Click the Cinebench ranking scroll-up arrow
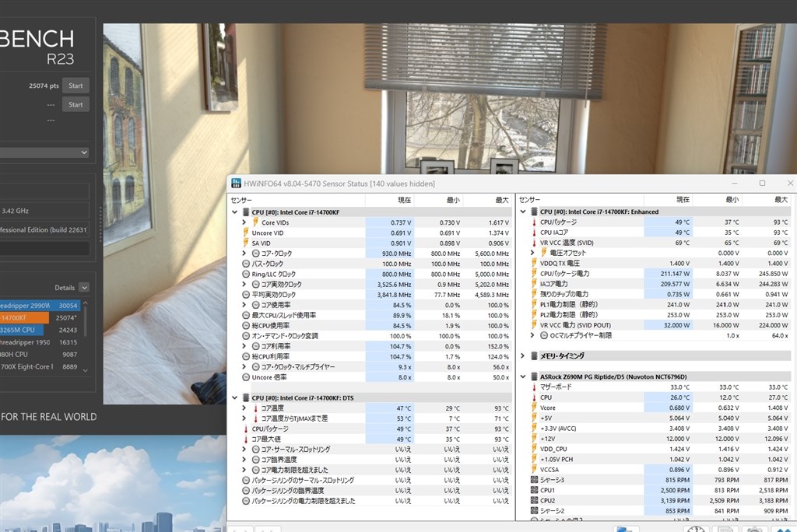 pyautogui.click(x=86, y=303)
